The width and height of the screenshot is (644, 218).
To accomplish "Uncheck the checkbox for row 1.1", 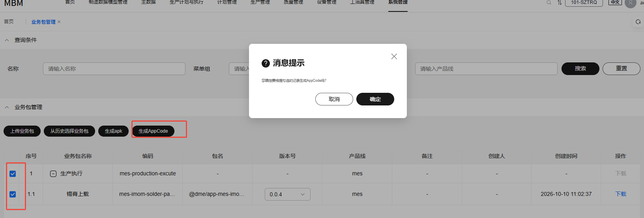I will click(13, 194).
